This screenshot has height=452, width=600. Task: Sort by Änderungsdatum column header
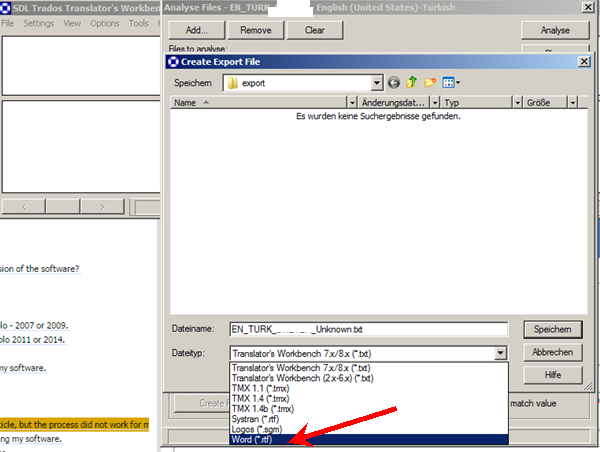[393, 103]
